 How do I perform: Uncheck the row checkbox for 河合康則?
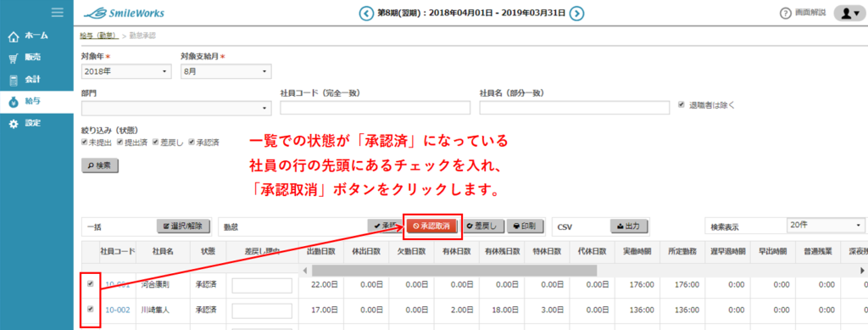pyautogui.click(x=90, y=284)
